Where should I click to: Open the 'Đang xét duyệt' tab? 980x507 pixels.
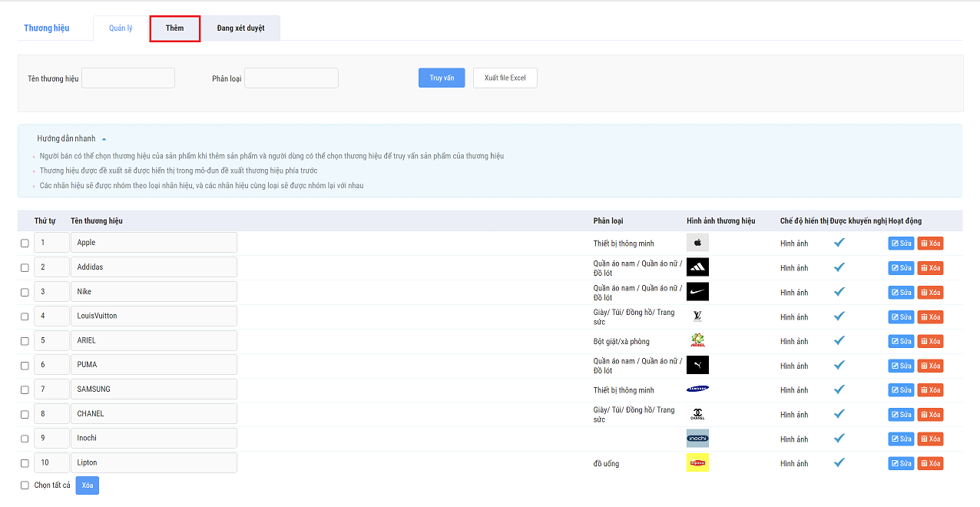(240, 28)
